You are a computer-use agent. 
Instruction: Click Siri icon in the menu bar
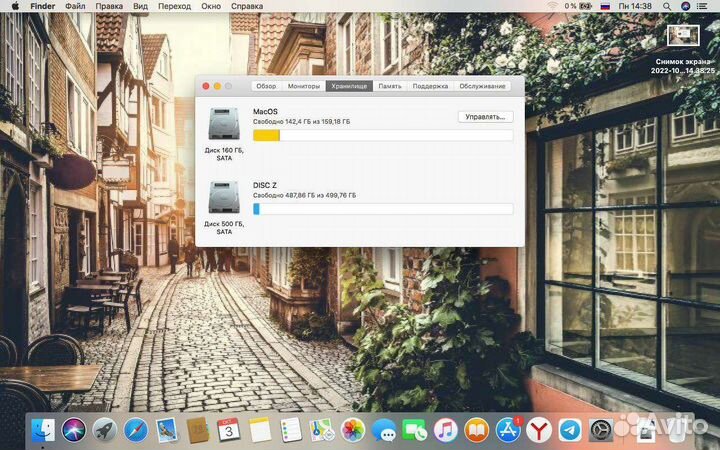click(x=685, y=6)
